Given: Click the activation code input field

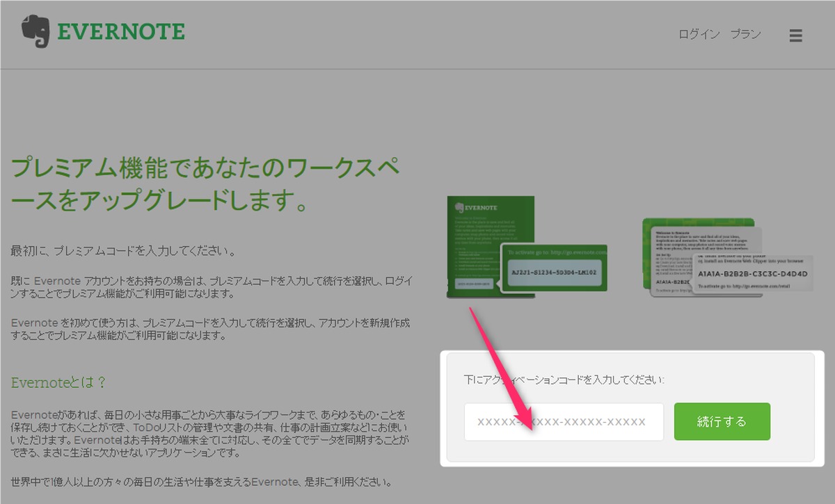Looking at the screenshot, I should point(564,421).
